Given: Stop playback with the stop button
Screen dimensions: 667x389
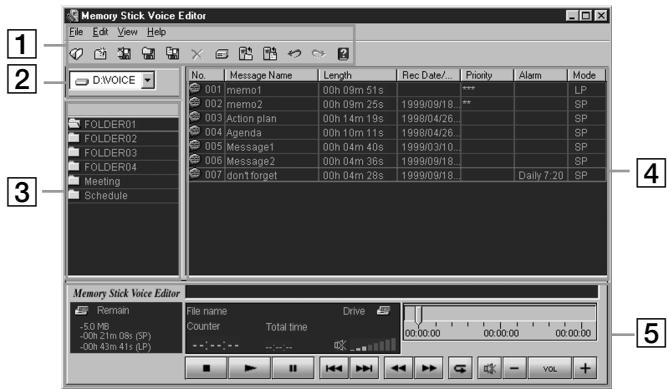Looking at the screenshot, I should tap(206, 368).
